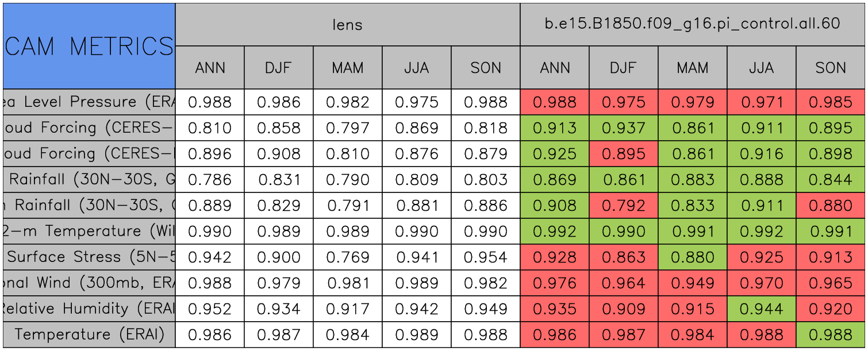
Task: Click the b.e15.B1850.f09_g16.pi_control.all.60 header
Action: [x=693, y=25]
